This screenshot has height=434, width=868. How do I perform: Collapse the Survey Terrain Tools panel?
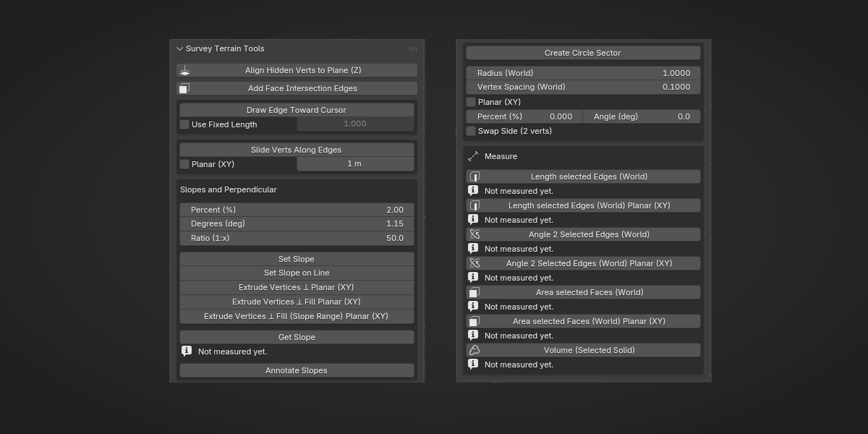[179, 49]
